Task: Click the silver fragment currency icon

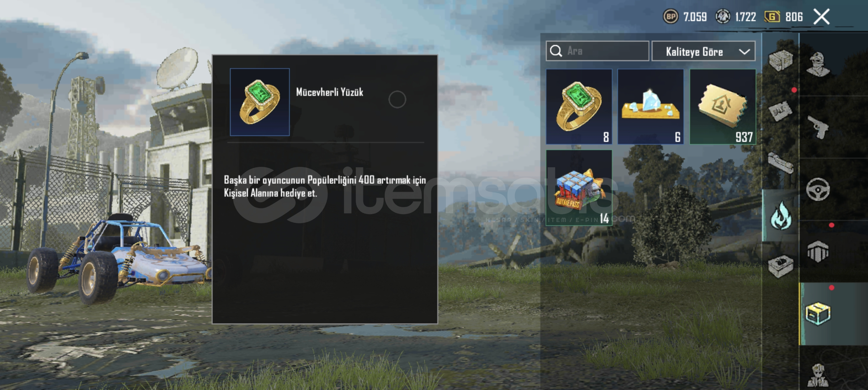Action: point(723,17)
